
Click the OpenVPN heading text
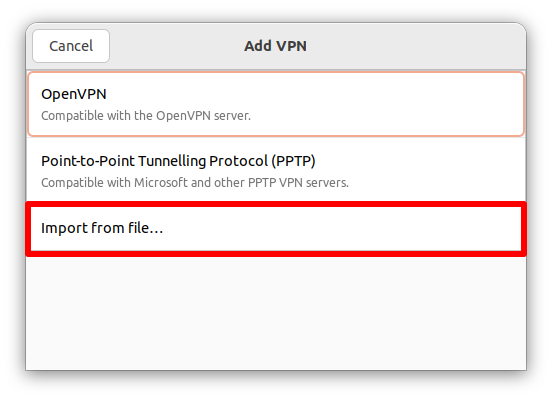[74, 94]
